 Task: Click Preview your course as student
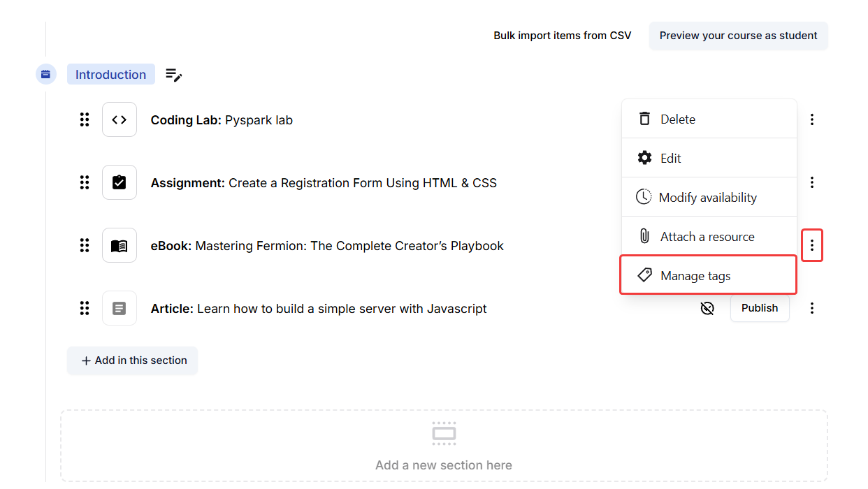(738, 36)
